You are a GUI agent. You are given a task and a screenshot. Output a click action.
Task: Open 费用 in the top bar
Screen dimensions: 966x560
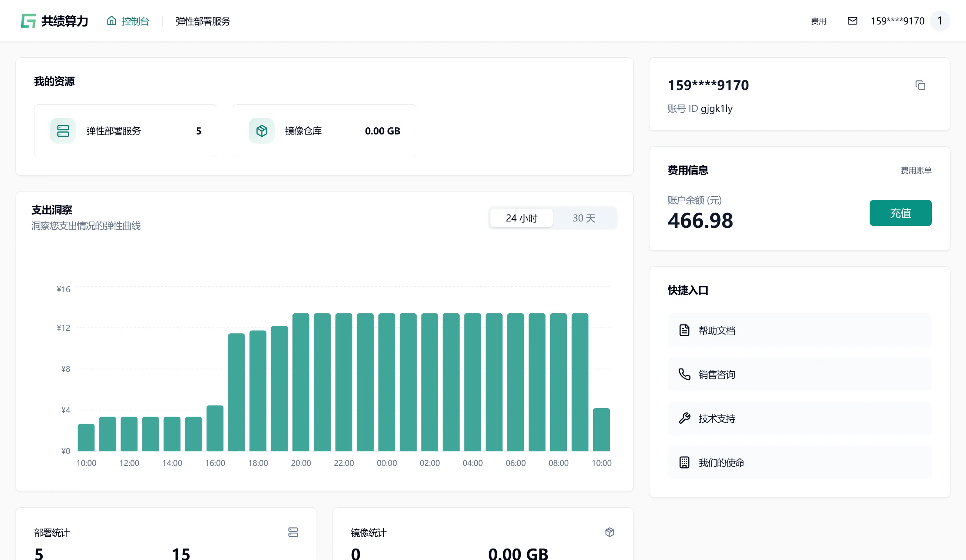coord(818,21)
